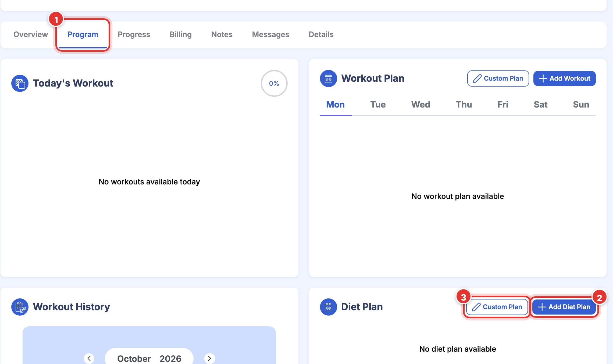Screen dimensions: 613x364
Task: Click the Workout Plan calendar icon
Action: (329, 78)
